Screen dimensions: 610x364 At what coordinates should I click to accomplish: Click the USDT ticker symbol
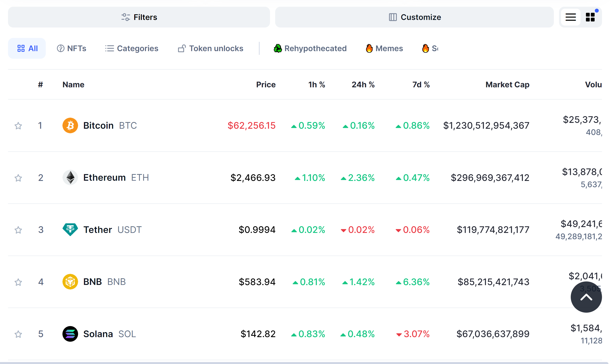tap(130, 230)
